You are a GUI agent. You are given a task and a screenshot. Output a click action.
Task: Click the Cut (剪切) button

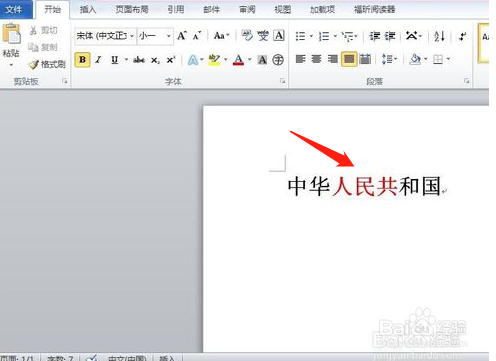coord(43,31)
